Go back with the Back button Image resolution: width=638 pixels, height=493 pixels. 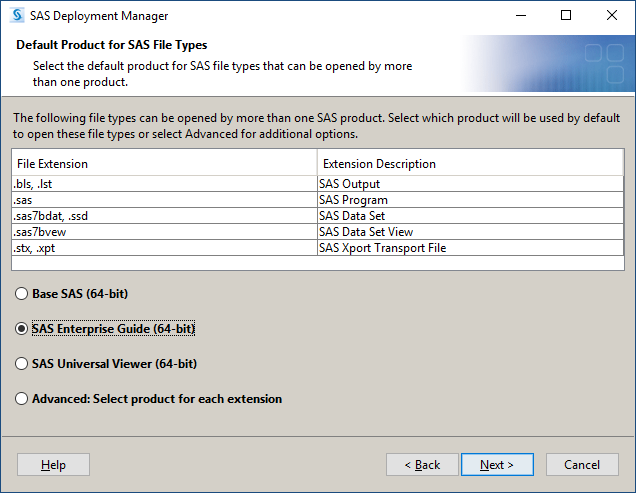(x=422, y=465)
